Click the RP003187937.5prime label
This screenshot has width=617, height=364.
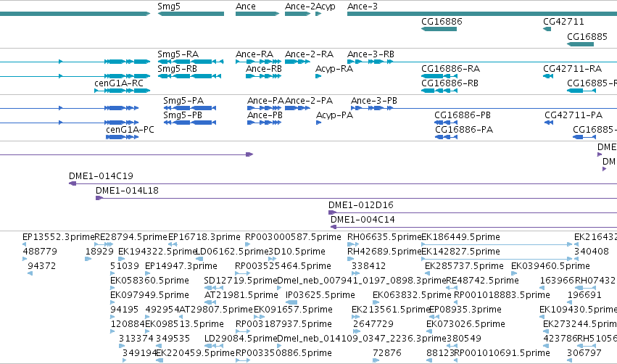point(283,324)
